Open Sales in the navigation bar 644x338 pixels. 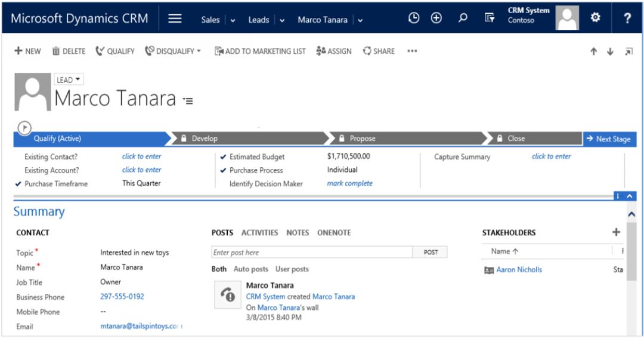point(210,20)
